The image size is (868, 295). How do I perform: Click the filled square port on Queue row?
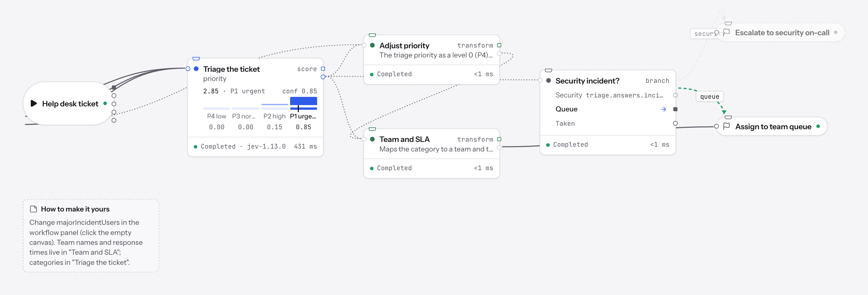coord(675,109)
